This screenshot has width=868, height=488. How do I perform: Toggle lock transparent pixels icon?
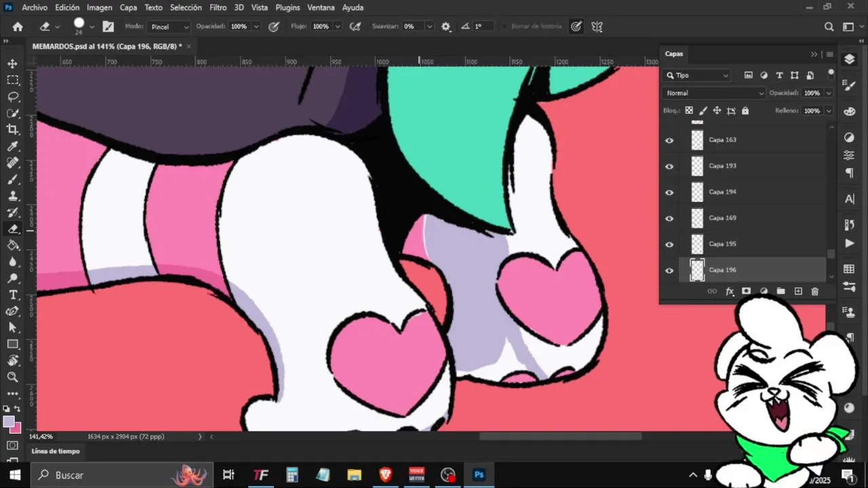[689, 110]
